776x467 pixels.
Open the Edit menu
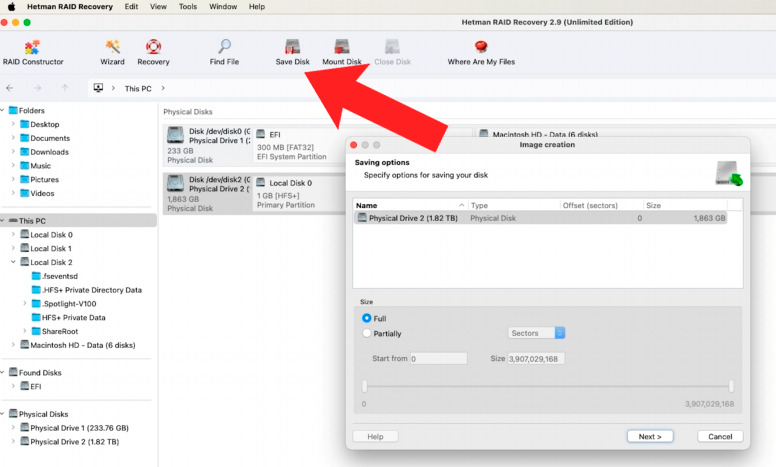131,6
